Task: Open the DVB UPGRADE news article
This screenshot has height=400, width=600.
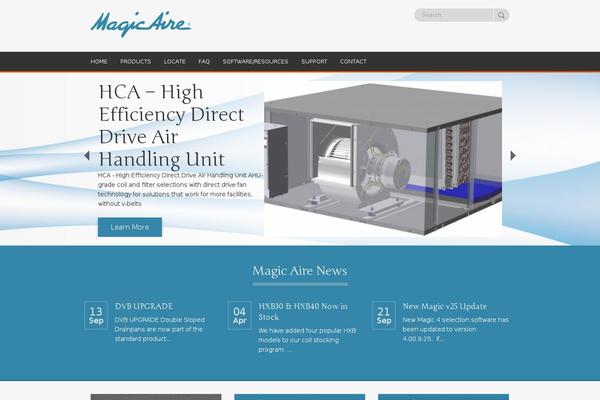Action: click(x=144, y=306)
